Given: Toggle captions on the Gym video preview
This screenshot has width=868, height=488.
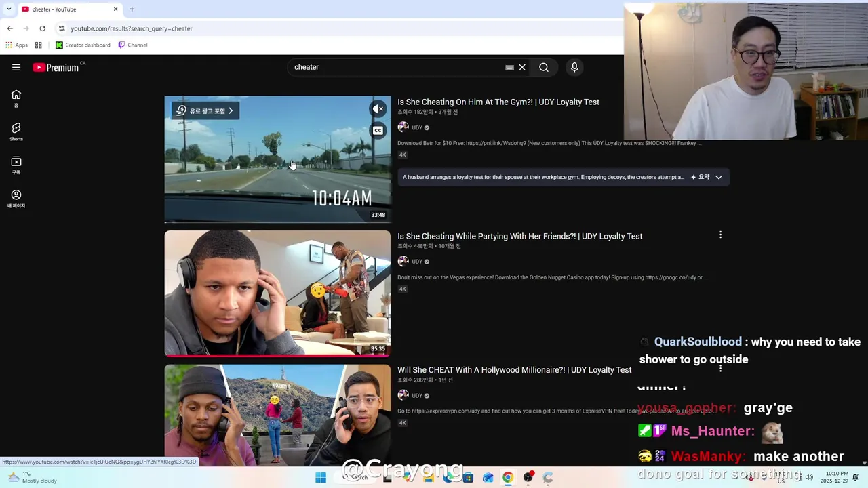Looking at the screenshot, I should (x=378, y=130).
